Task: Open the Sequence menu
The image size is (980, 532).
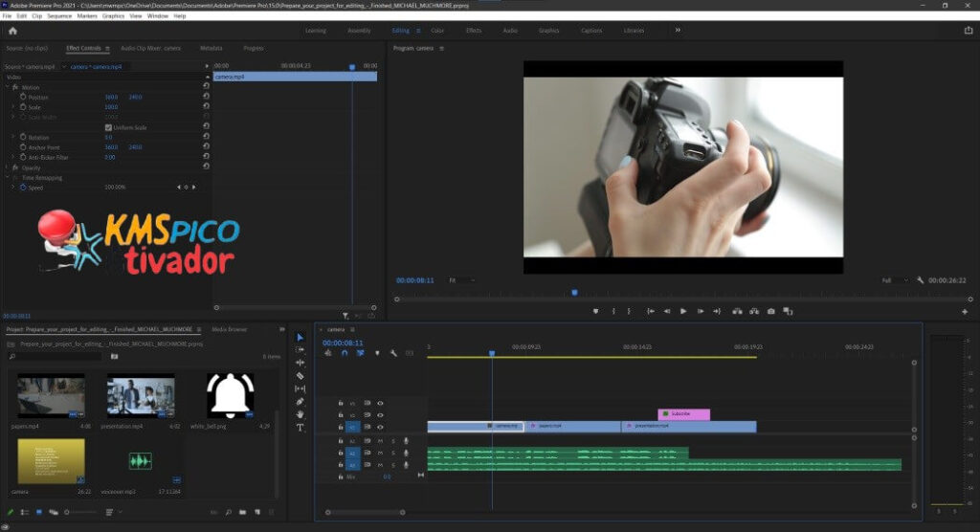Action: (x=59, y=16)
